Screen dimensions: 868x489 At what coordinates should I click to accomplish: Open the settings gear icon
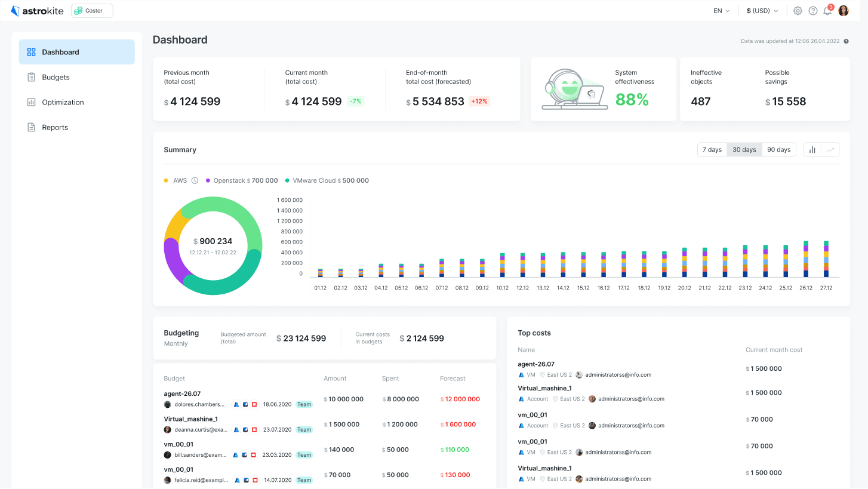798,11
